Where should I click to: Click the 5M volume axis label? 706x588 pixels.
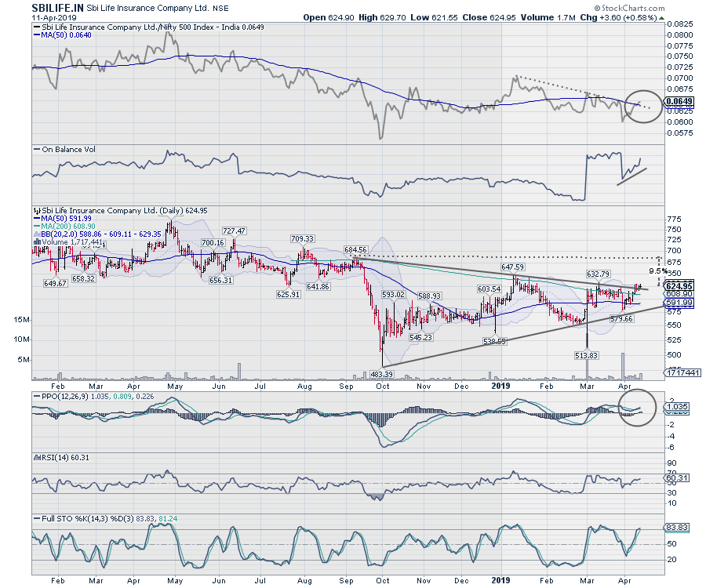point(24,359)
